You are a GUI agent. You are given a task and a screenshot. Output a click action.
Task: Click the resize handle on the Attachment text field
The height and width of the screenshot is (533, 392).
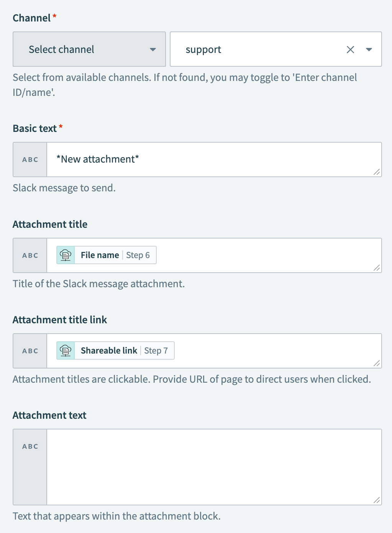377,500
